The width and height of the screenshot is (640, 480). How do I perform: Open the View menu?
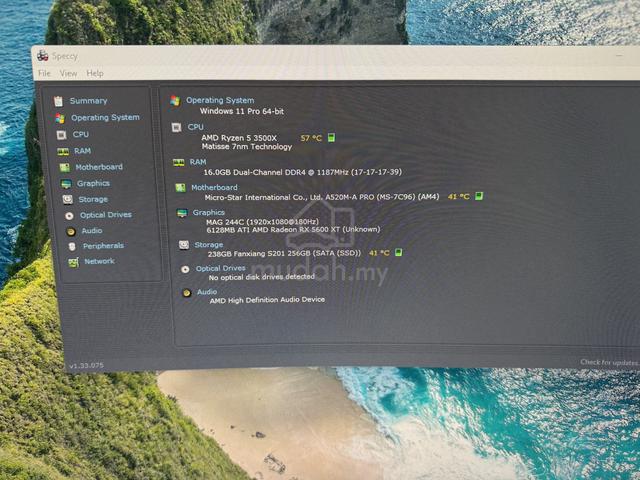68,73
